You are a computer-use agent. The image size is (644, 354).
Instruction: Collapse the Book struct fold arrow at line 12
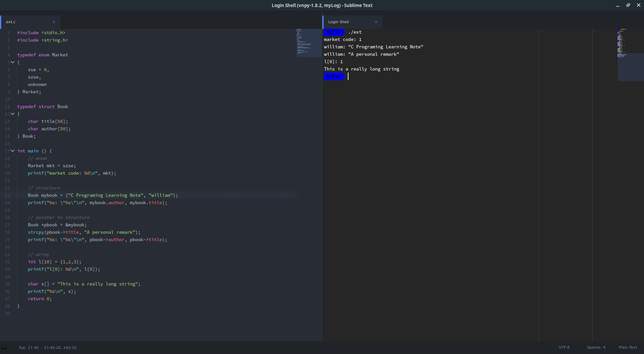tap(13, 114)
